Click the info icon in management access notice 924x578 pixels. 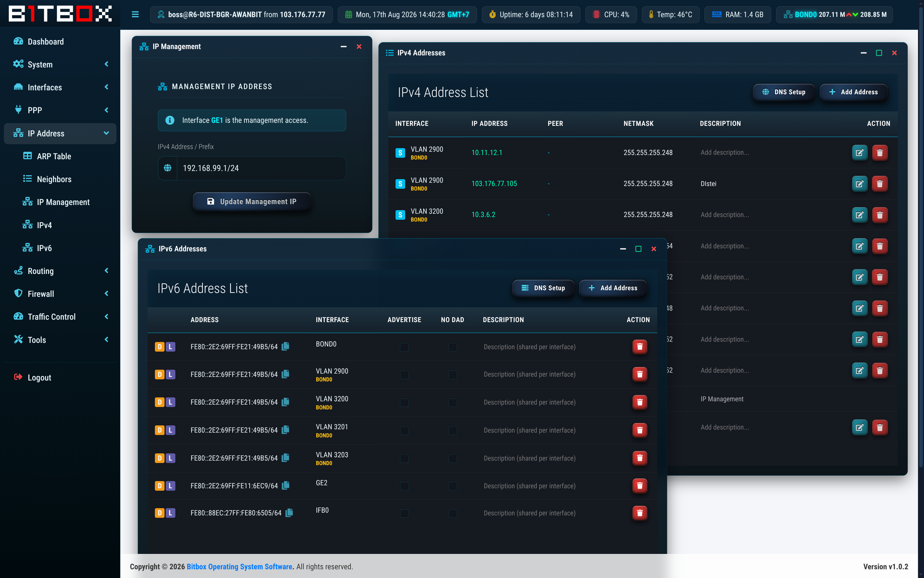(170, 120)
